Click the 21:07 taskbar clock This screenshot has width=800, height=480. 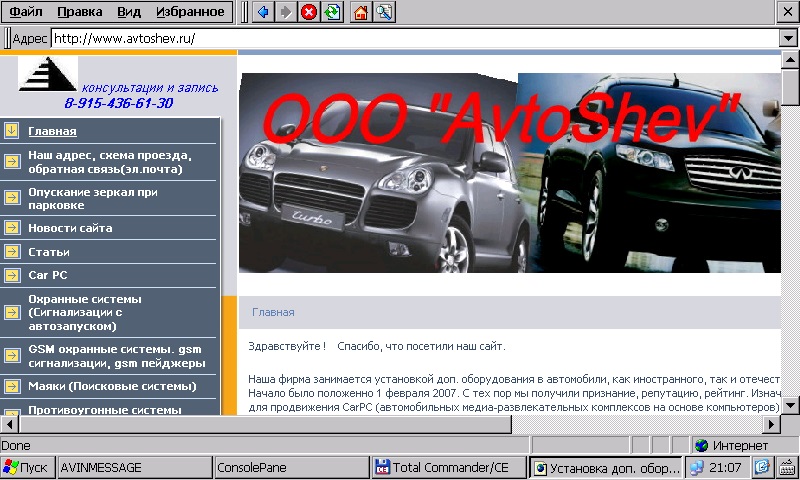pos(725,467)
